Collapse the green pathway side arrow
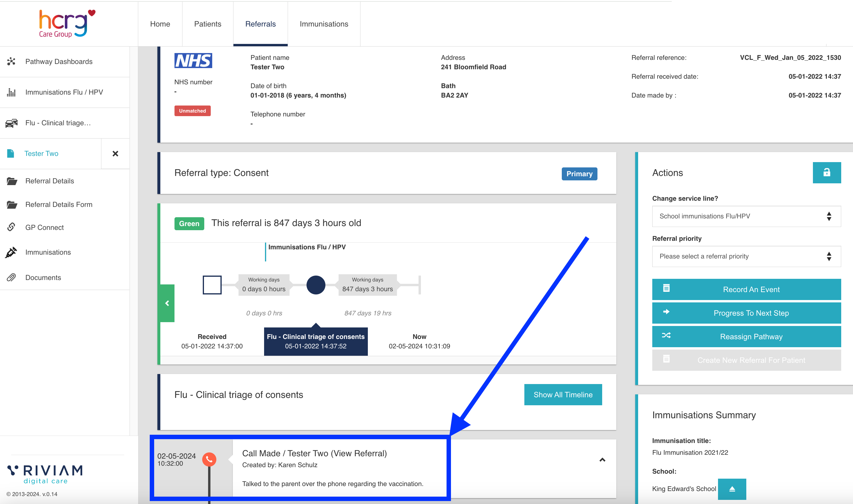Screen dimensions: 853x504 coord(167,303)
